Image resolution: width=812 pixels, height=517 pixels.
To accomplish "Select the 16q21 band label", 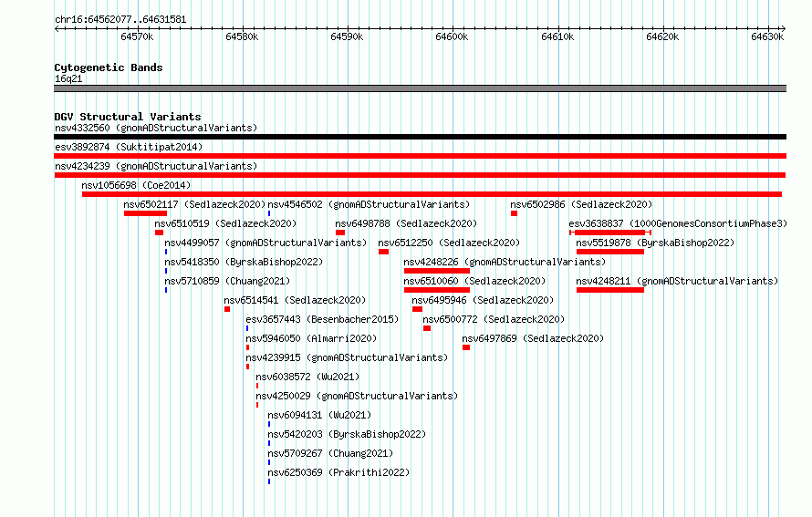I will pyautogui.click(x=68, y=78).
